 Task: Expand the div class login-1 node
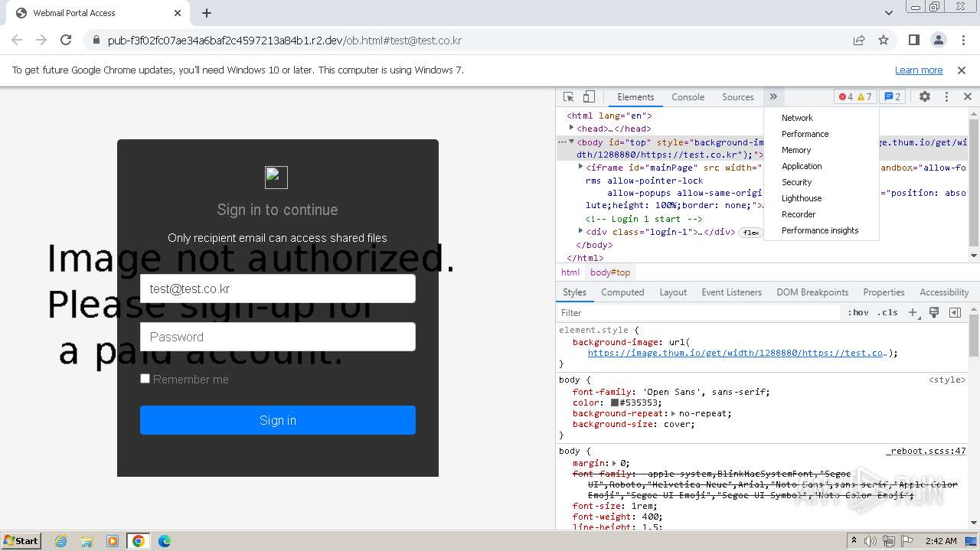tap(580, 230)
